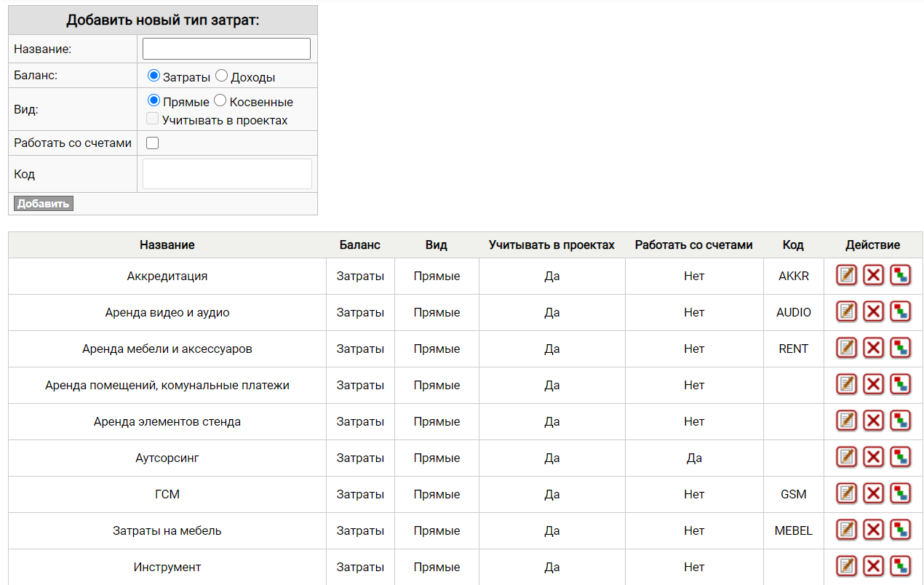
Task: Click into the Код input box
Action: [x=227, y=175]
